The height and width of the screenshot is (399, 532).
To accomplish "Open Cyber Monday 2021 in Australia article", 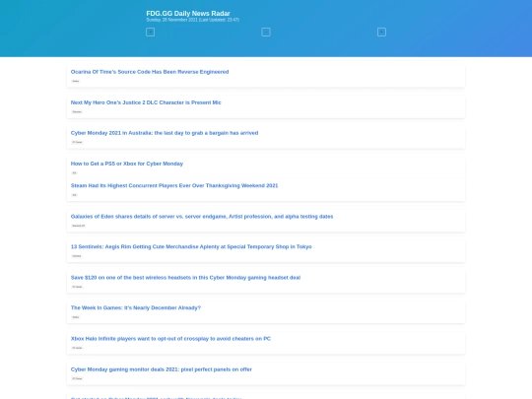I will point(165,133).
